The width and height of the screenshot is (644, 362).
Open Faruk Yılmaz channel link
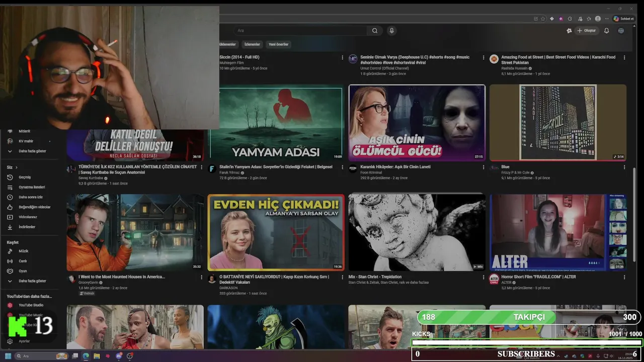[229, 172]
